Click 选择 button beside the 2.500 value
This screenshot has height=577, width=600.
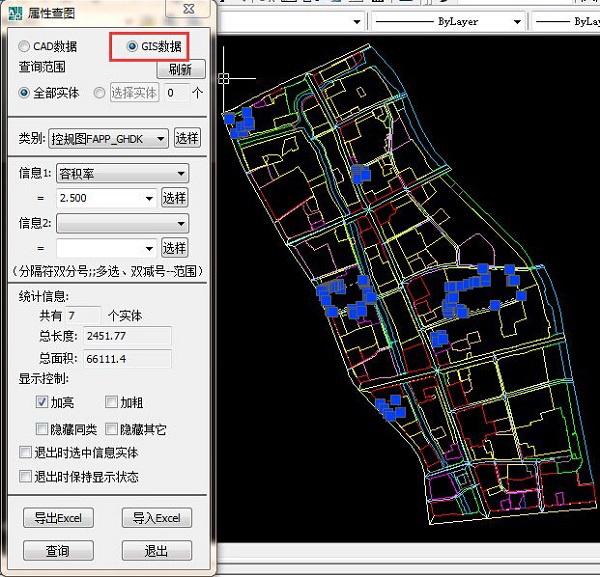click(x=174, y=198)
